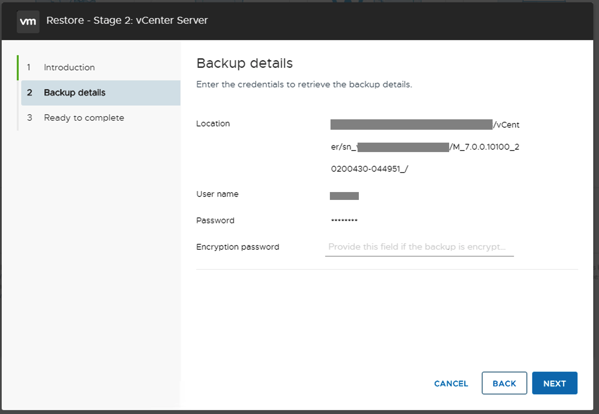Click the Password label
Screen dimensions: 599x414
[215, 220]
